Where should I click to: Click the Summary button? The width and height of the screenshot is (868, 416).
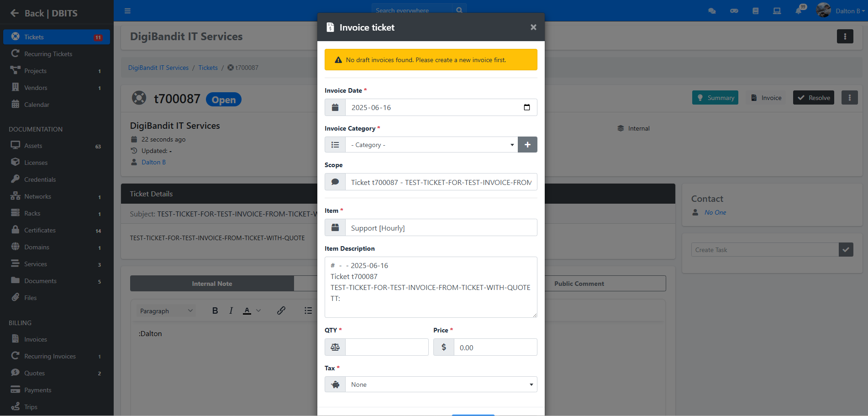(715, 98)
